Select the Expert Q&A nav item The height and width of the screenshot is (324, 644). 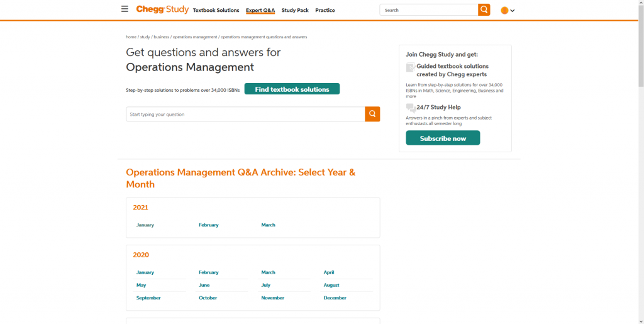(260, 11)
